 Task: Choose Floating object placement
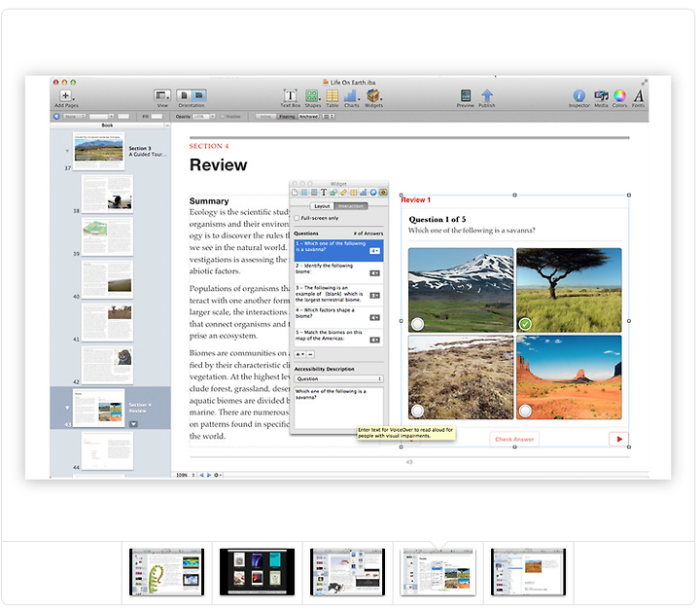pyautogui.click(x=287, y=117)
